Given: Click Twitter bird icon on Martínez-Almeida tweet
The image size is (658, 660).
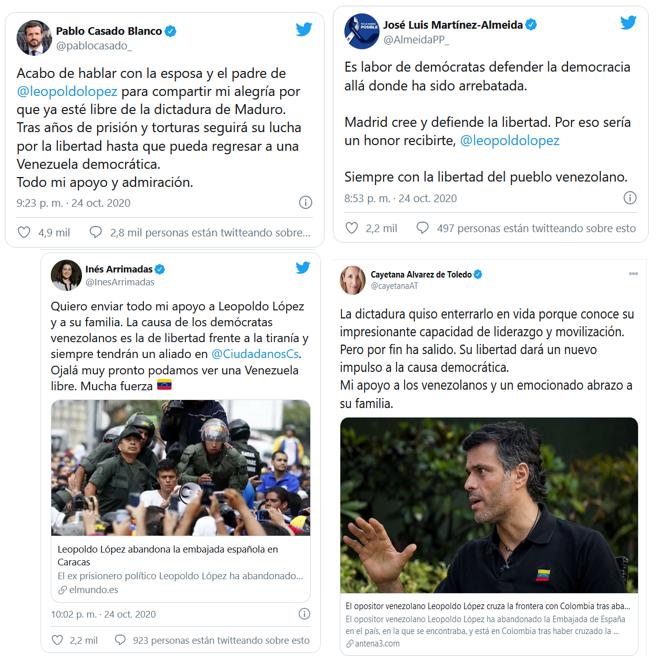Looking at the screenshot, I should (628, 22).
